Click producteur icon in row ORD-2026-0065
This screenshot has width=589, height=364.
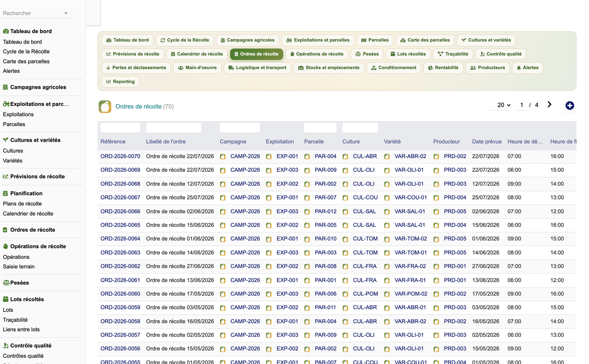pos(436,226)
